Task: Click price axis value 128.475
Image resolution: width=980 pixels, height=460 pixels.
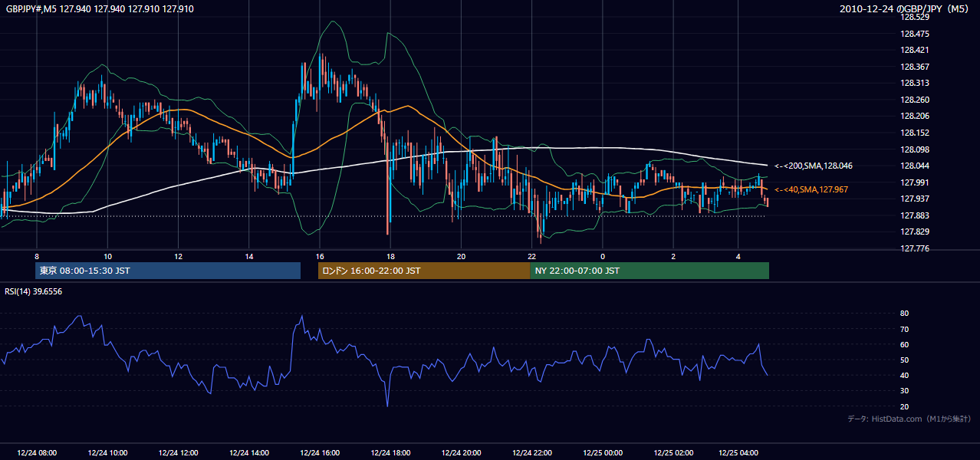Action: click(915, 34)
